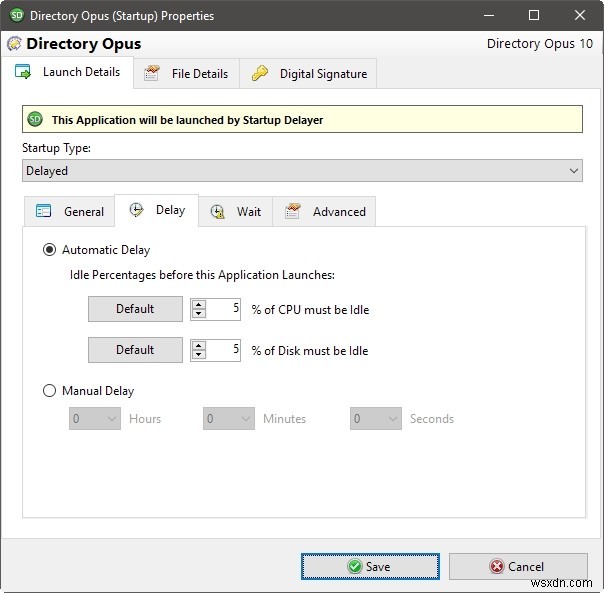Click the green SD icon in the yellow banner

[35, 119]
